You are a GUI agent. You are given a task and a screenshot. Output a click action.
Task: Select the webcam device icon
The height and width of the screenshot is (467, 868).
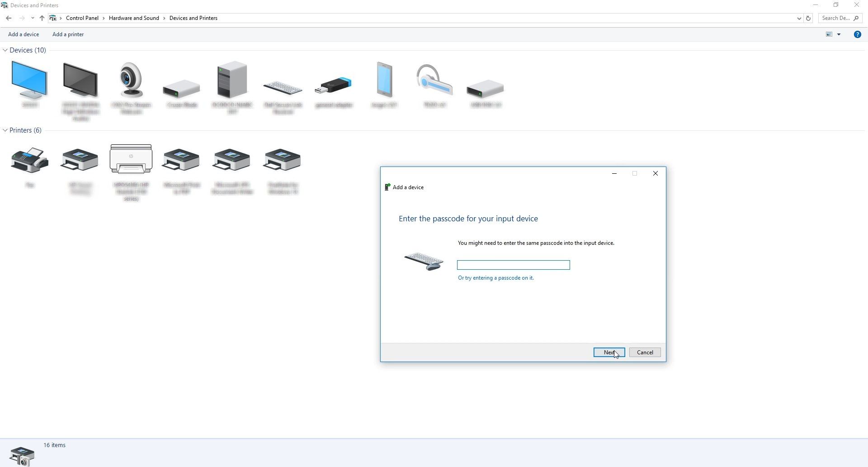click(131, 80)
